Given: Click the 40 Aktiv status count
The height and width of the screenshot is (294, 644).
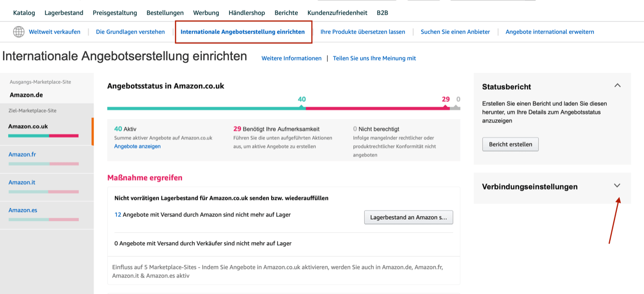Looking at the screenshot, I should pyautogui.click(x=125, y=129).
